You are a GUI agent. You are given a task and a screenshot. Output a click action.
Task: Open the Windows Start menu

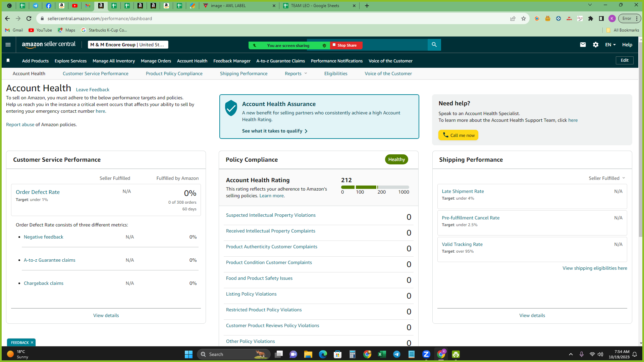189,354
